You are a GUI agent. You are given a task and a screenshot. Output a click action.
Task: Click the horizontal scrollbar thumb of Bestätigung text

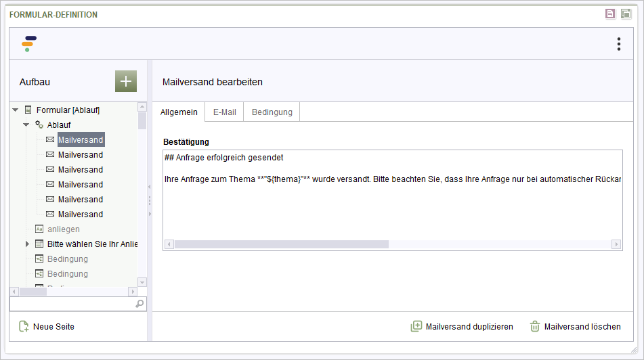point(282,244)
